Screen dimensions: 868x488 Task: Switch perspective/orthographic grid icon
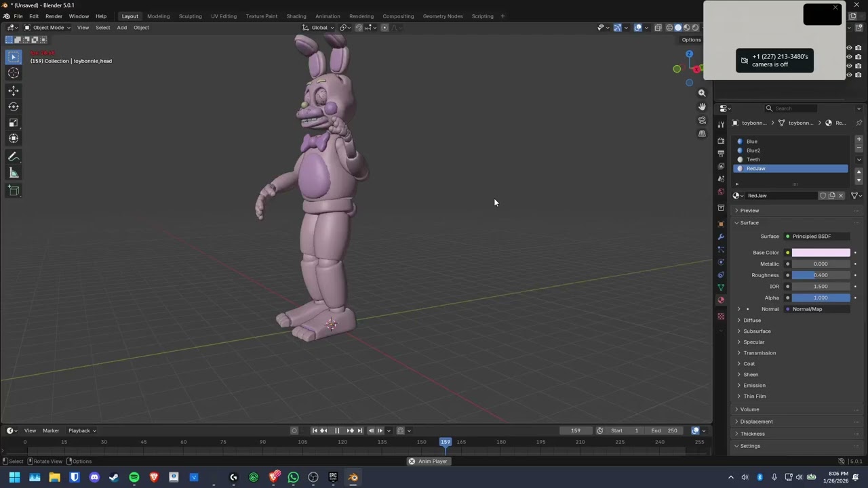pyautogui.click(x=702, y=134)
